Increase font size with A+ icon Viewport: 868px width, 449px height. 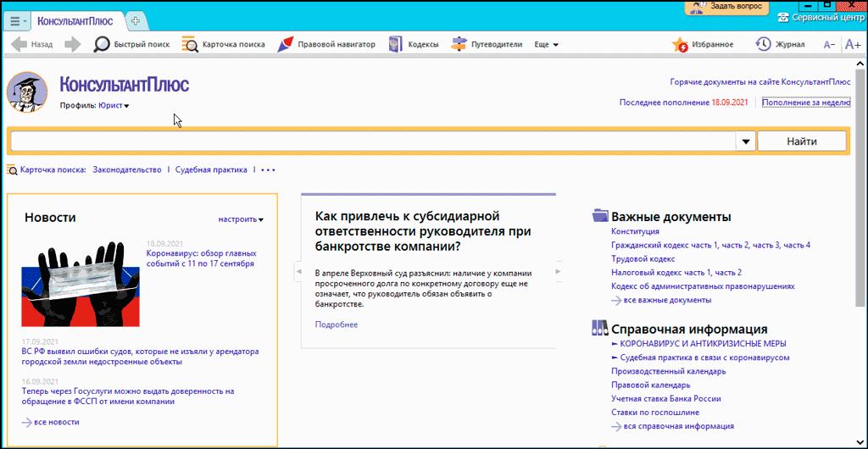[x=853, y=45]
